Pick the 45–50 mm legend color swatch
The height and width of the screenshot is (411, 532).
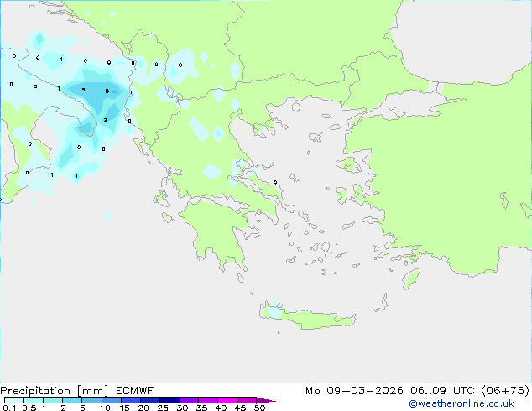(x=247, y=400)
